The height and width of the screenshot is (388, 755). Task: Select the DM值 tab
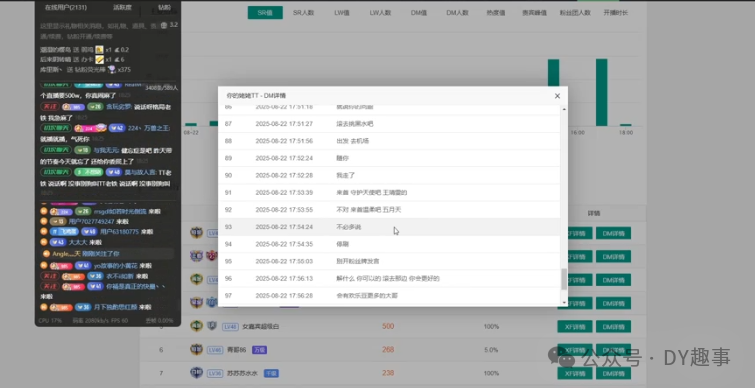418,13
